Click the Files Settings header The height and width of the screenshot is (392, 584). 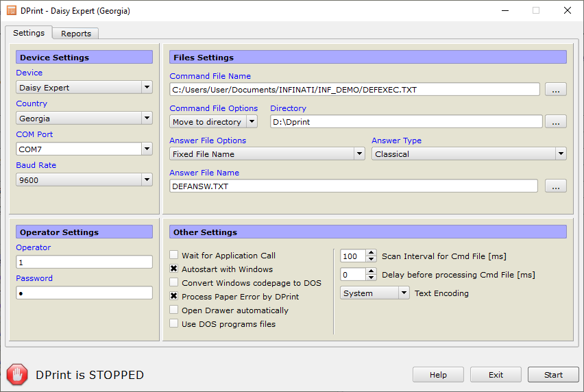click(x=368, y=58)
